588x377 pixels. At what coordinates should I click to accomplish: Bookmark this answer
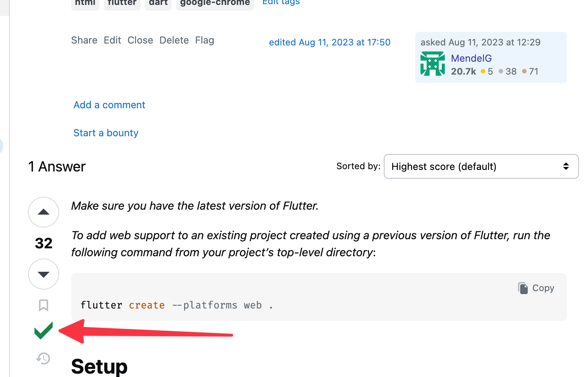click(44, 305)
